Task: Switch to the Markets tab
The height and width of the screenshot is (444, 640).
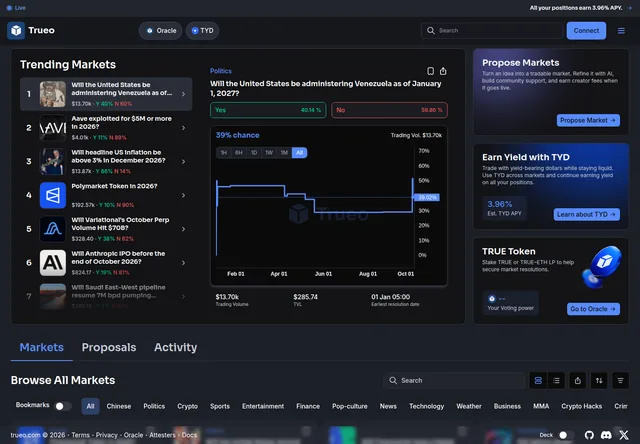Action: 42,347
